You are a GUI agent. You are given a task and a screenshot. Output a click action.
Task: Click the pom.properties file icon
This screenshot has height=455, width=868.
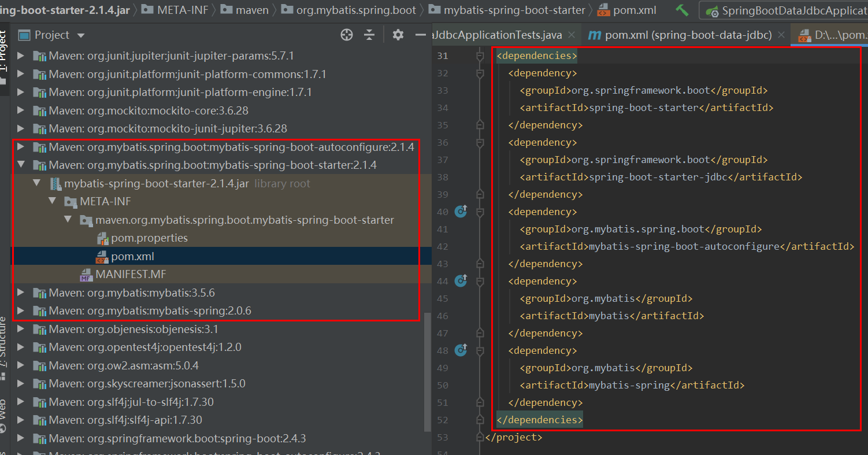click(102, 238)
